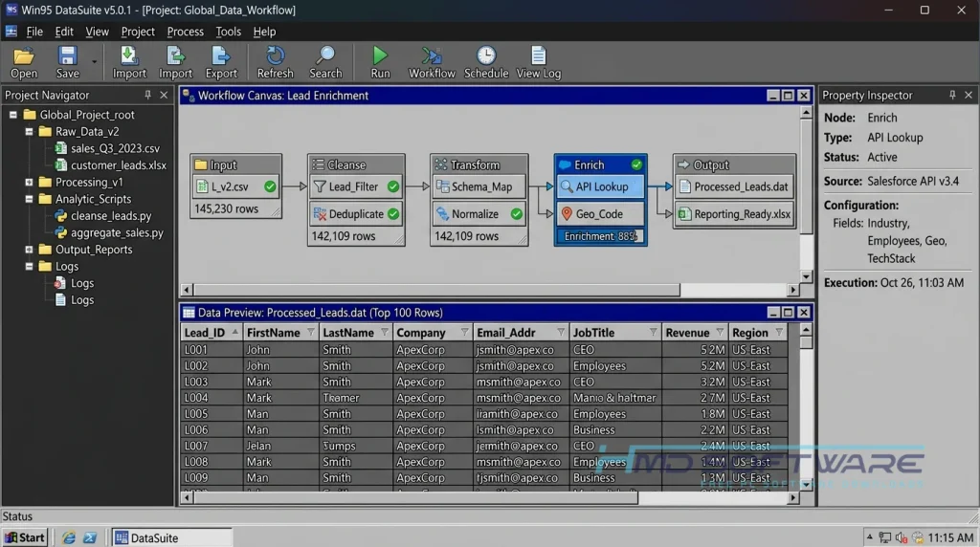The width and height of the screenshot is (980, 547).
Task: Click the Export toolbar icon
Action: point(221,62)
